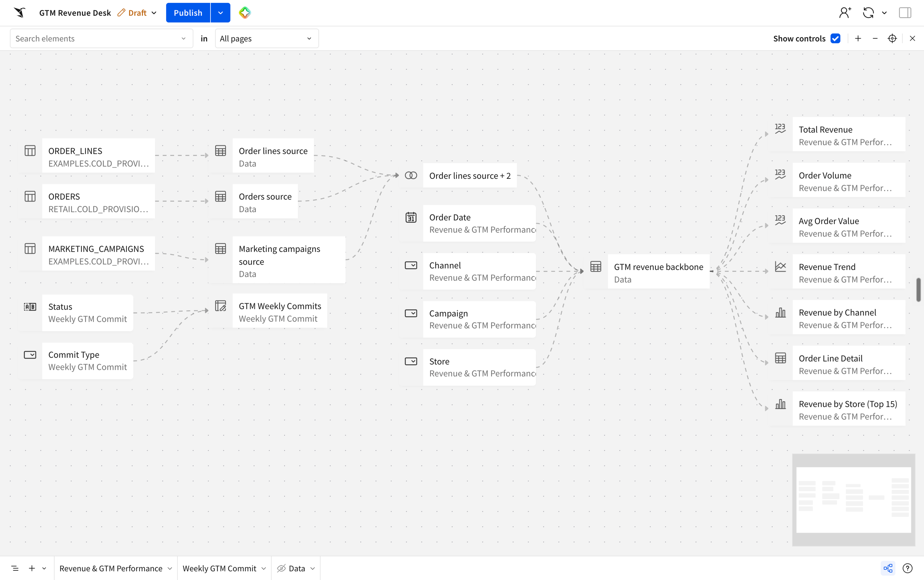Open the Weekly GTM Commit tab menu arrow
The image size is (924, 580).
[x=264, y=568]
